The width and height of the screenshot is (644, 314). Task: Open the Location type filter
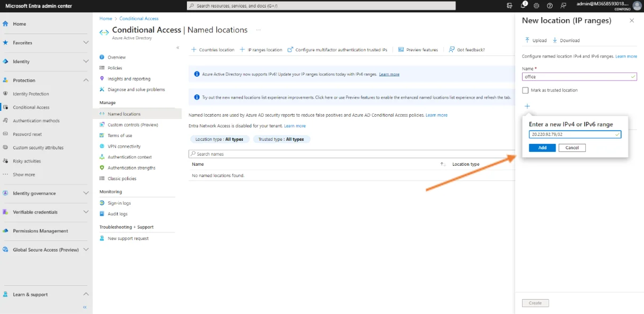(x=219, y=139)
